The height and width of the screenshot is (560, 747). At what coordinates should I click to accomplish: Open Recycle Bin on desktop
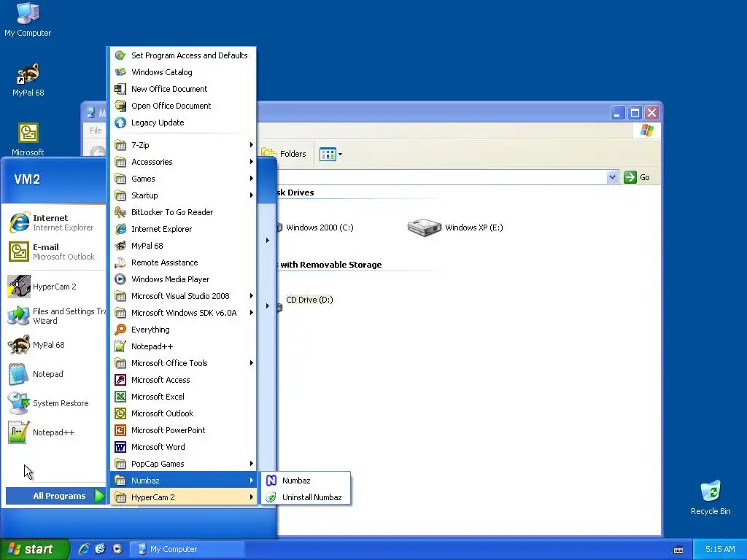[x=711, y=497]
